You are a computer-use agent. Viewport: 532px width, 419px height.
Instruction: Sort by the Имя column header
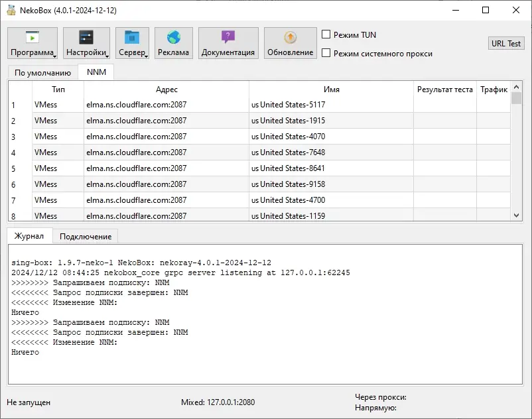pos(331,90)
